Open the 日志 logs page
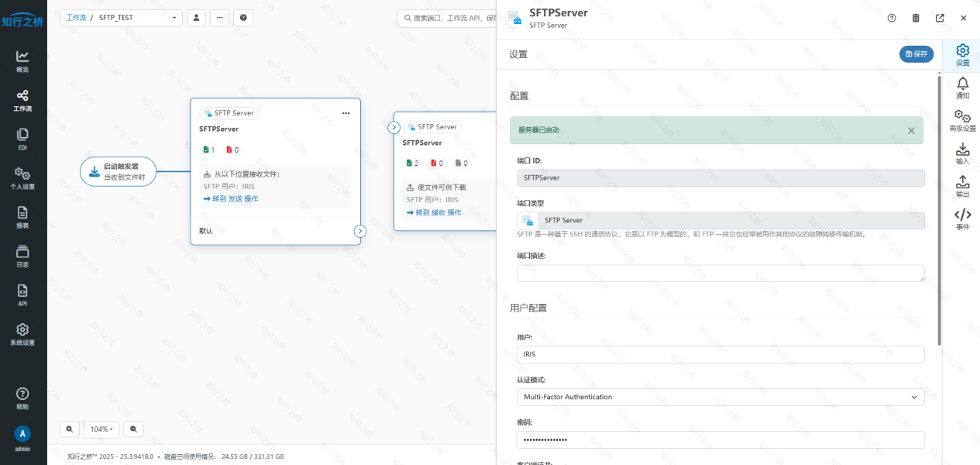The height and width of the screenshot is (465, 980). pos(22,256)
